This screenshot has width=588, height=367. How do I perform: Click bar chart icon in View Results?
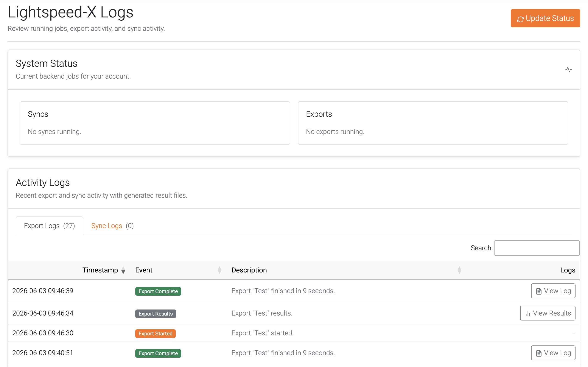[527, 314]
